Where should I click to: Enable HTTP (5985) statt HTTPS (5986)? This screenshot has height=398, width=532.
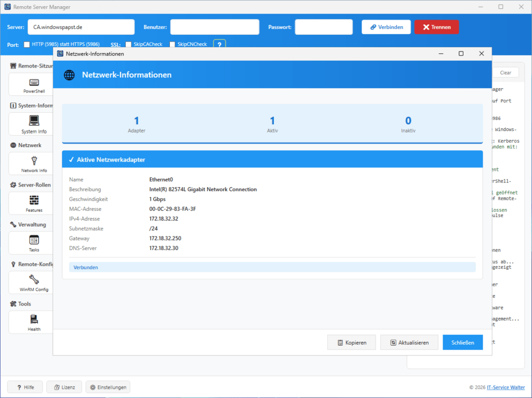point(26,44)
